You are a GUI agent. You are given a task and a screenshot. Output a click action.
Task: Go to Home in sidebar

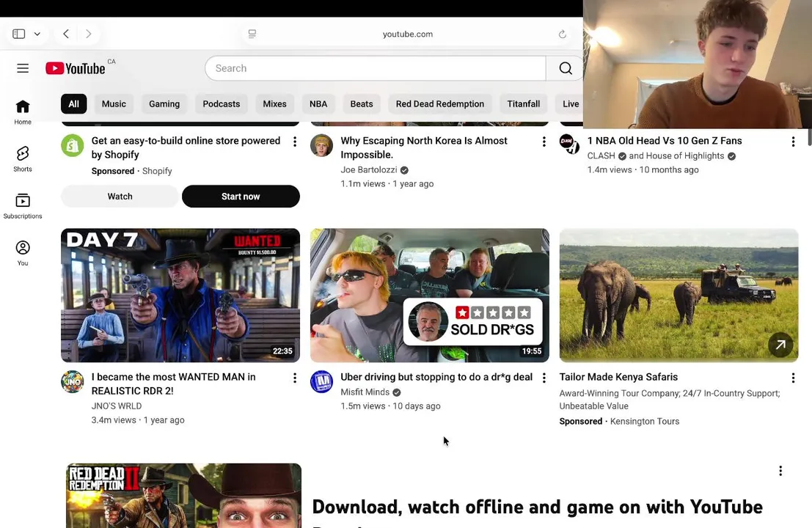[x=23, y=112]
